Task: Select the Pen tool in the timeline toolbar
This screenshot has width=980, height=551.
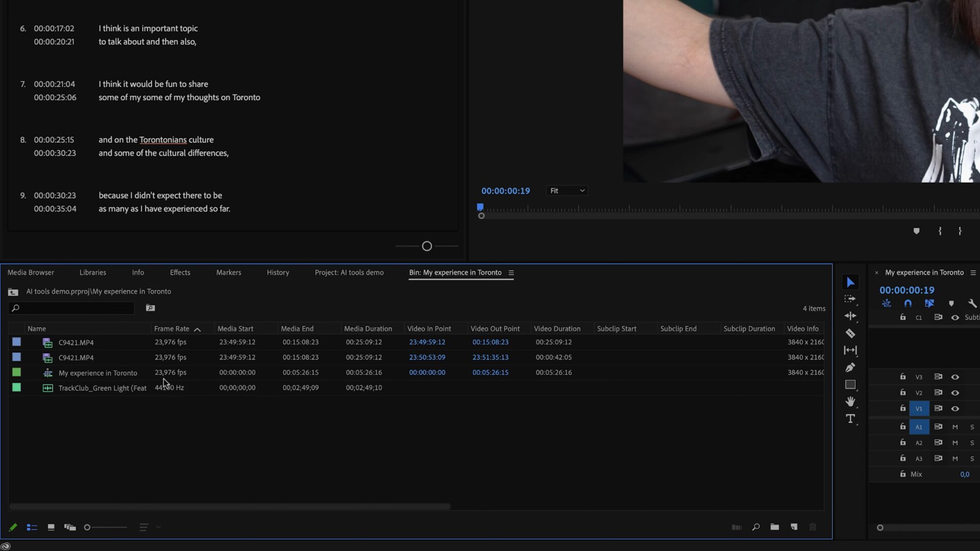Action: [x=850, y=367]
